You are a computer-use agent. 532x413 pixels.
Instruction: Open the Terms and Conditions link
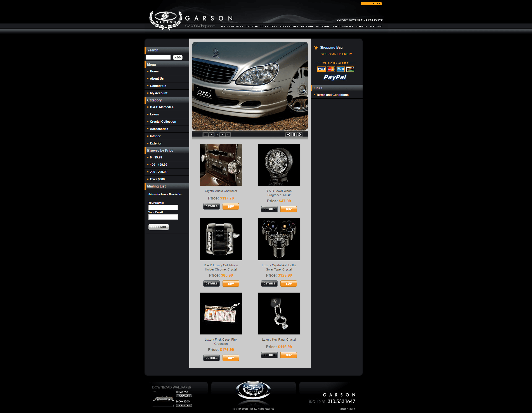pos(332,95)
